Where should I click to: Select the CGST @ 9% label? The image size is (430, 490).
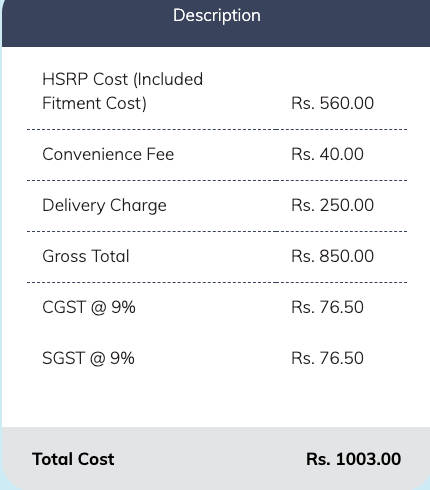[x=89, y=307]
